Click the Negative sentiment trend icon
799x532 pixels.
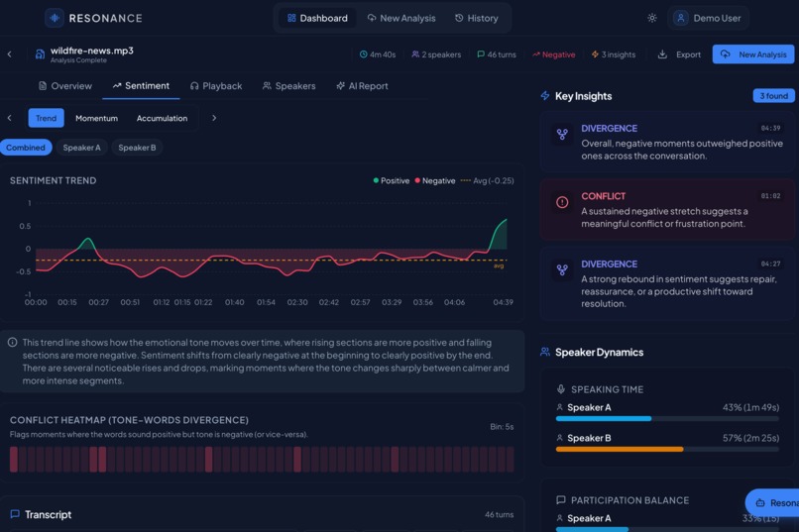[x=535, y=54]
